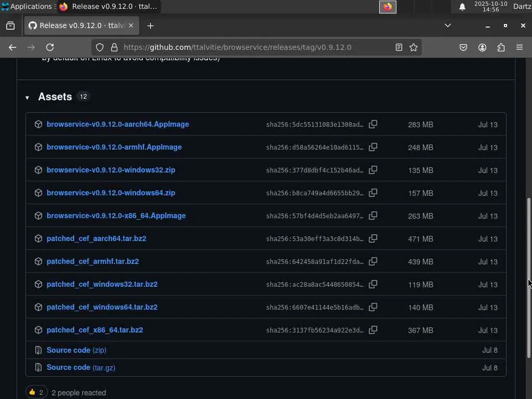Bookmark this page with the star icon
Screen dimensions: 532x399
coord(413,47)
